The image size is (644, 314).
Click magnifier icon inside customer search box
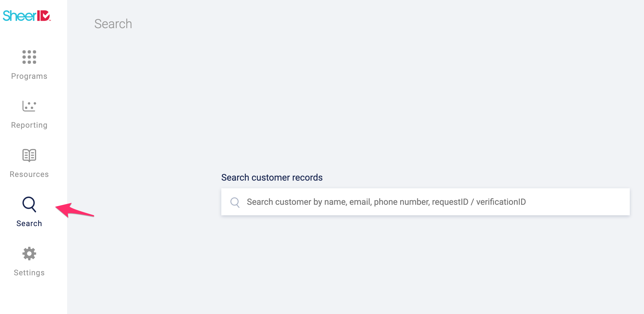coord(235,202)
